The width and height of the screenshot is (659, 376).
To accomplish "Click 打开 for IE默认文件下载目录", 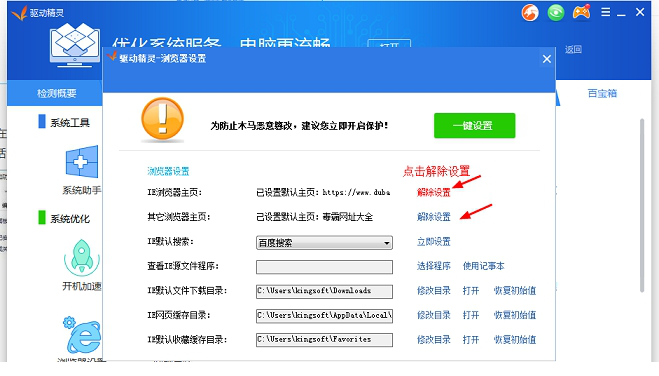I will point(471,291).
